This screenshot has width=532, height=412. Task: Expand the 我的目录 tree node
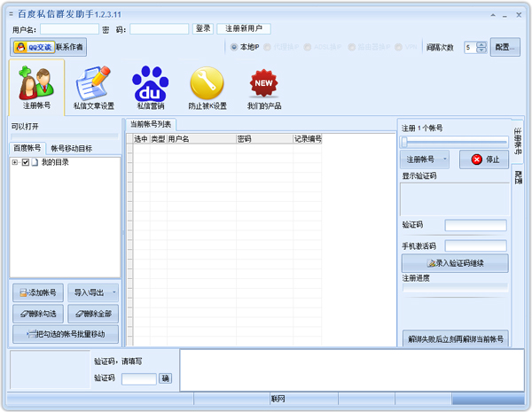coord(15,162)
